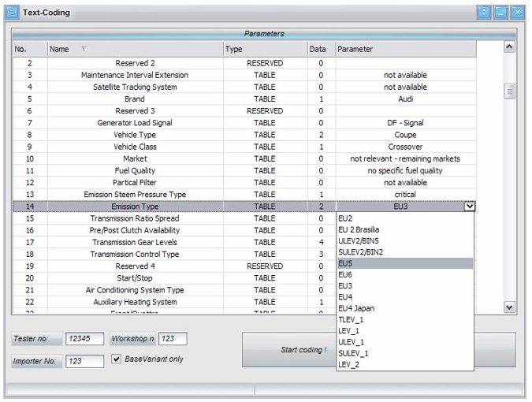Choose EU 2 Brasilia emission option
The image size is (532, 402).
(359, 229)
